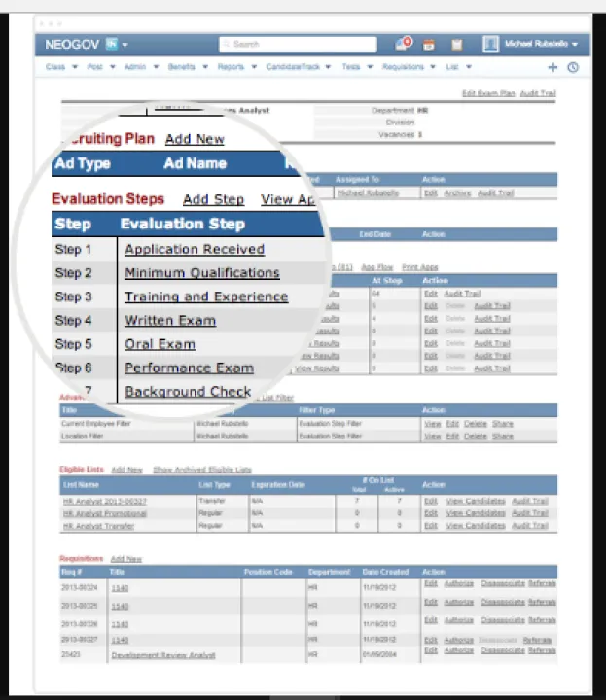Expand the Reports menu arrow
Image resolution: width=606 pixels, height=700 pixels.
tap(254, 67)
